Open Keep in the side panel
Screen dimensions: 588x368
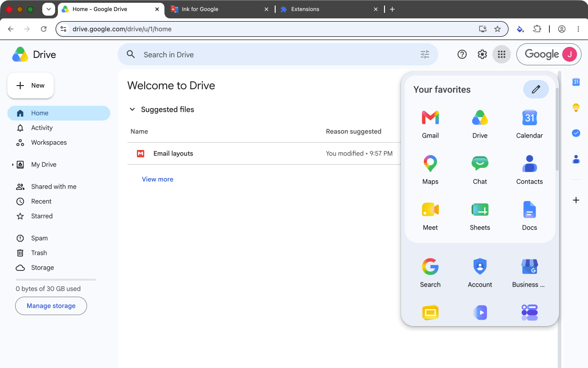[576, 108]
